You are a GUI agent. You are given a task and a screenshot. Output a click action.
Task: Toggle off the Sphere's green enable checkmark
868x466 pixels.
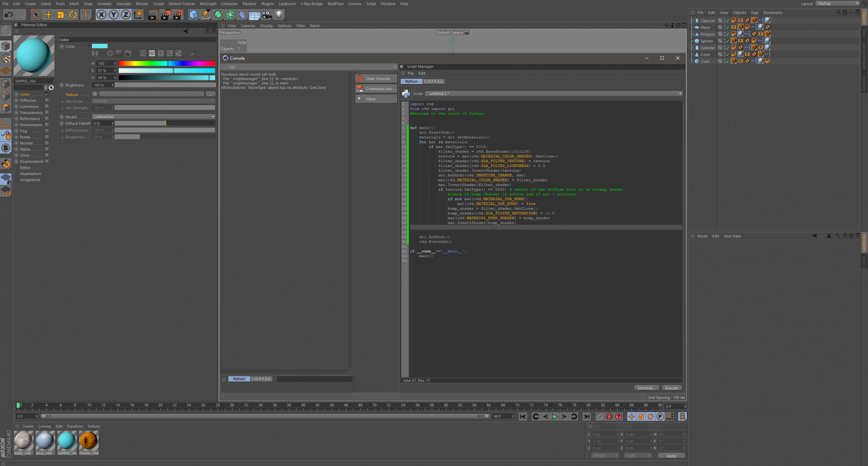(x=729, y=41)
